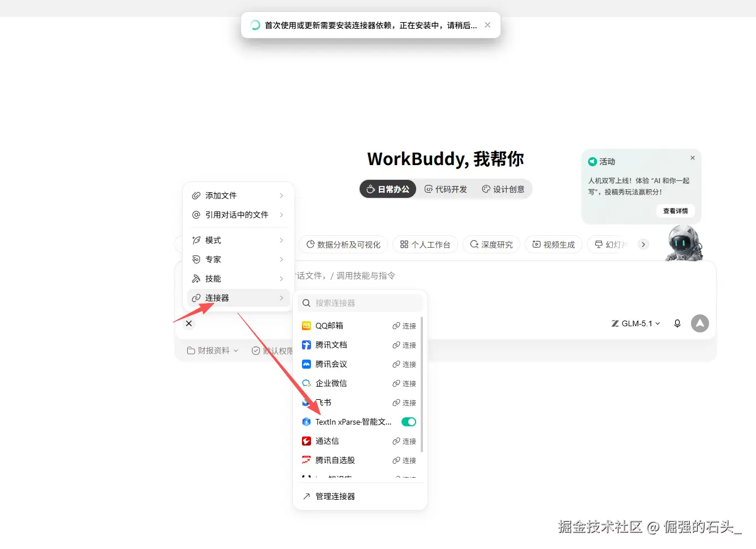
Task: Close the attachment menu with X icon
Action: (189, 323)
